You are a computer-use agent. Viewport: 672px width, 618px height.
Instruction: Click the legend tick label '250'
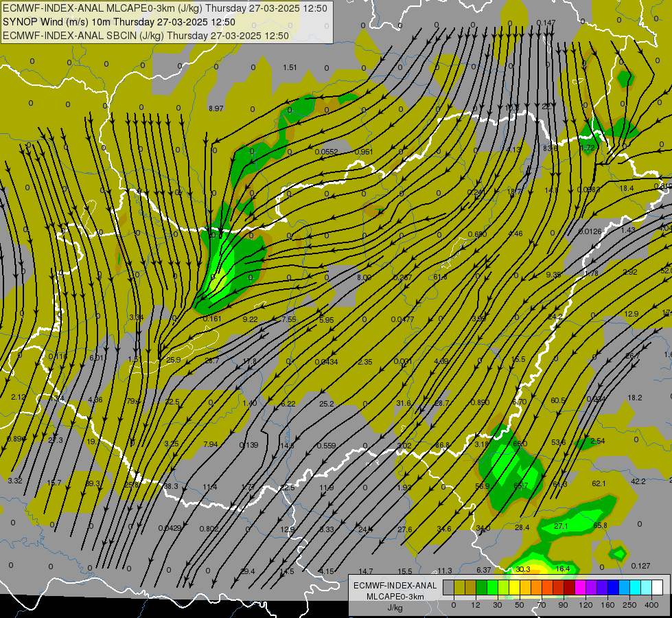pyautogui.click(x=629, y=605)
